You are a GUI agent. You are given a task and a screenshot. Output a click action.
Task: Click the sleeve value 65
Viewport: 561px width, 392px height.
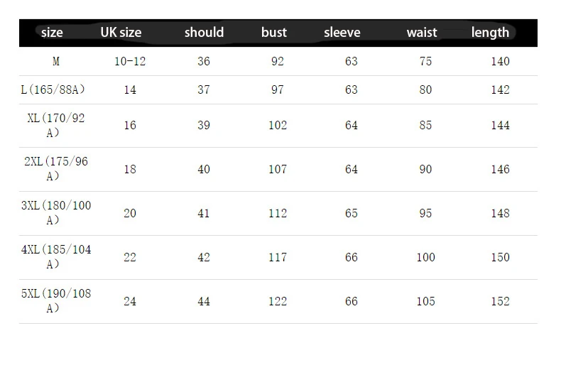[352, 213]
